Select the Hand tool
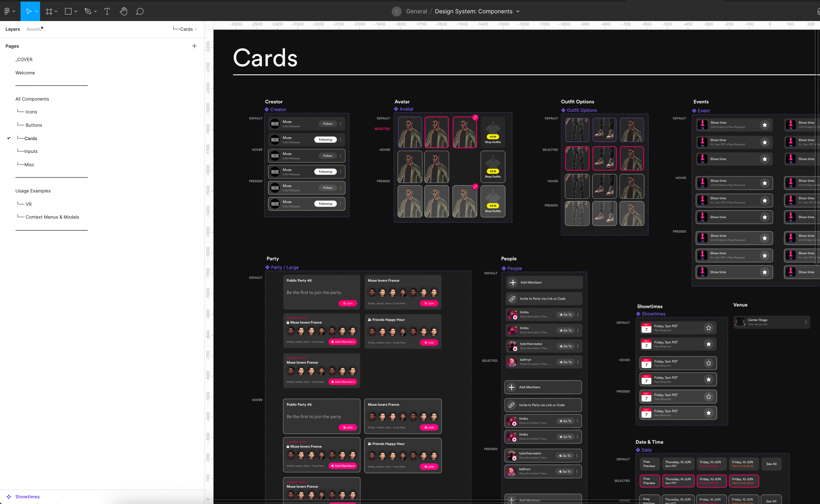 [x=123, y=11]
